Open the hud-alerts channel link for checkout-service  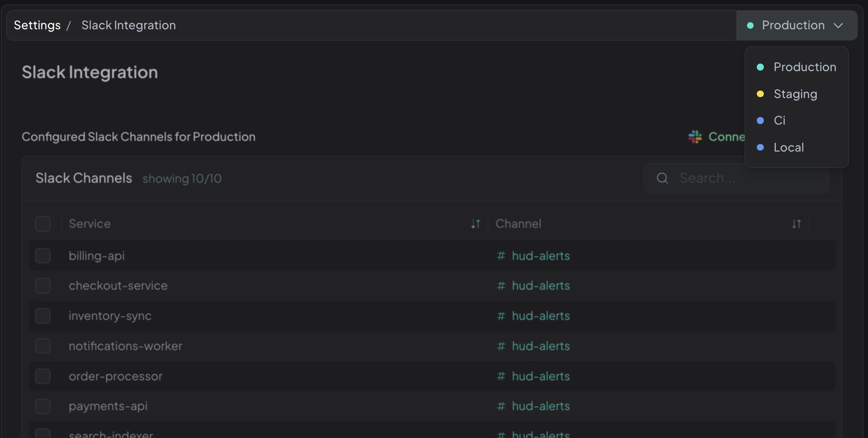pyautogui.click(x=541, y=285)
